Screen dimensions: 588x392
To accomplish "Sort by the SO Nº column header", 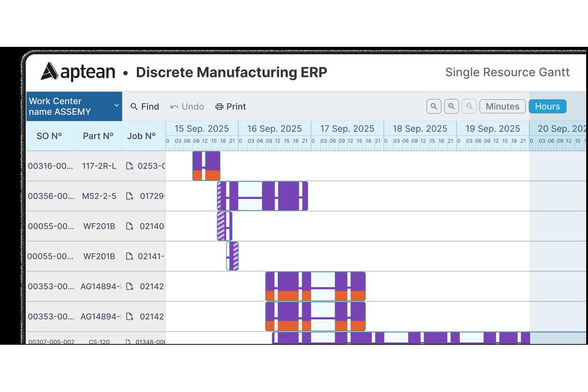I will point(49,136).
